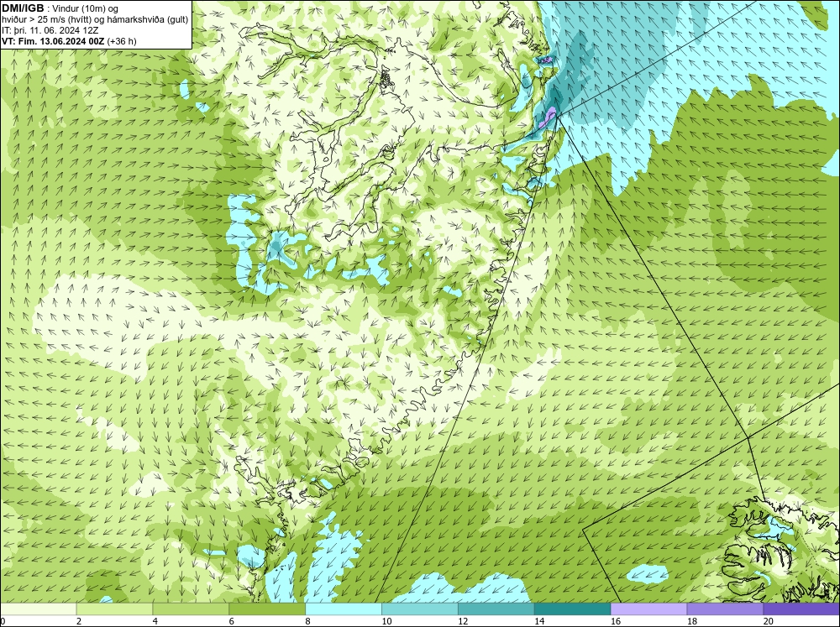Click the legend scale number '10'
840x627 pixels.
(386, 621)
